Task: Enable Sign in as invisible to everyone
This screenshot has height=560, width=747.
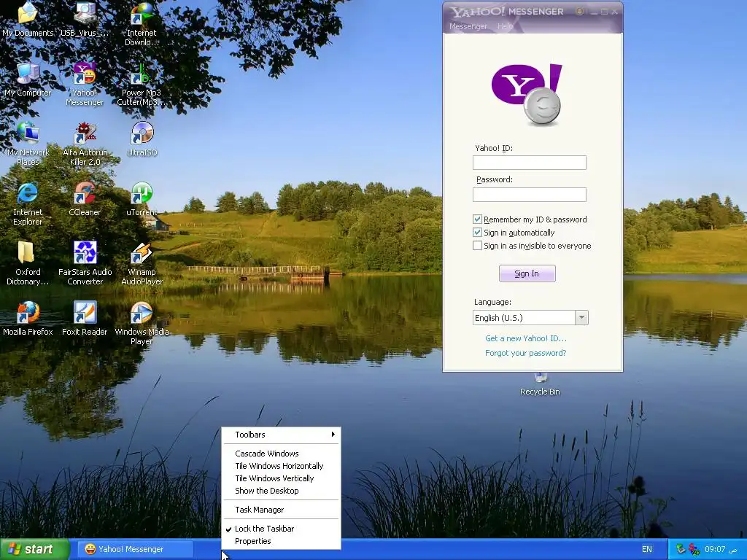Action: click(x=477, y=246)
